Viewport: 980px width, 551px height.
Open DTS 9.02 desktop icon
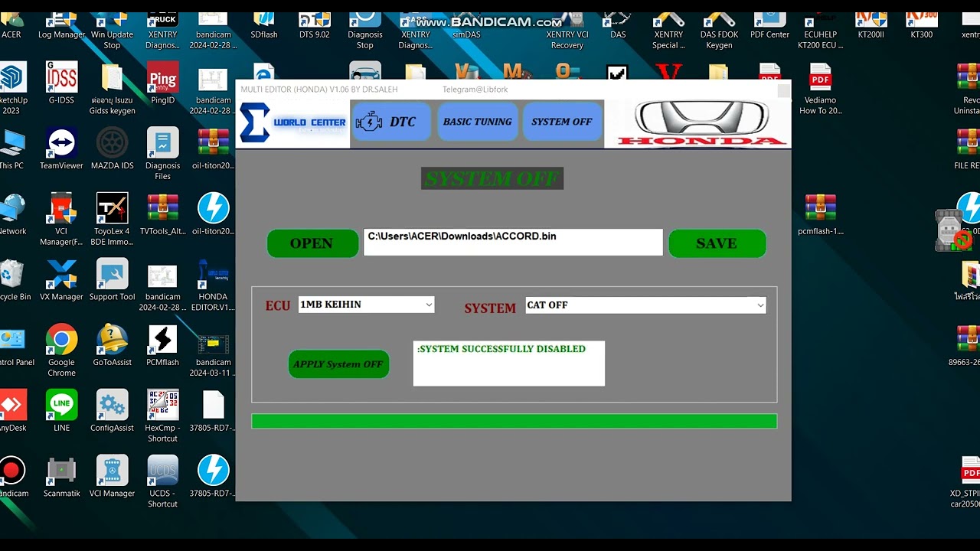315,24
